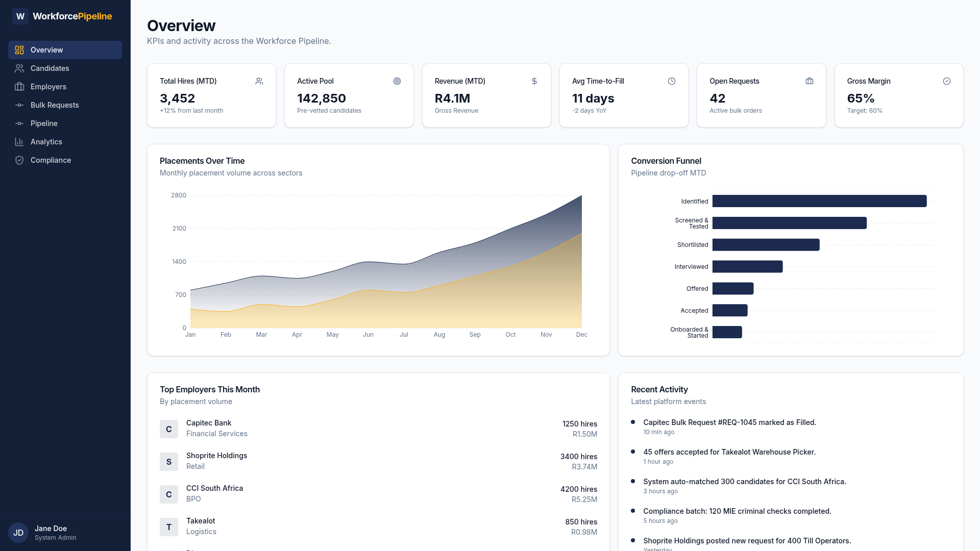The height and width of the screenshot is (551, 980).
Task: Click the 850 hires figure
Action: (x=581, y=522)
